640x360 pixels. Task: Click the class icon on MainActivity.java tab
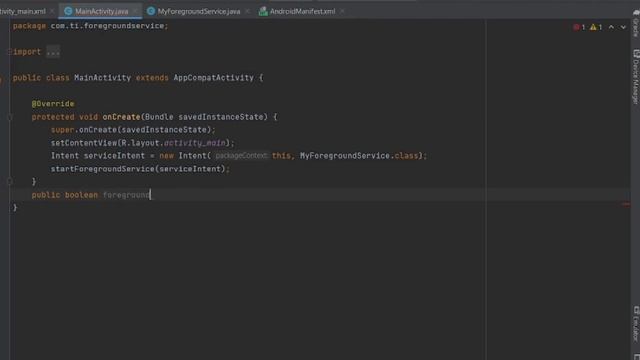click(68, 11)
